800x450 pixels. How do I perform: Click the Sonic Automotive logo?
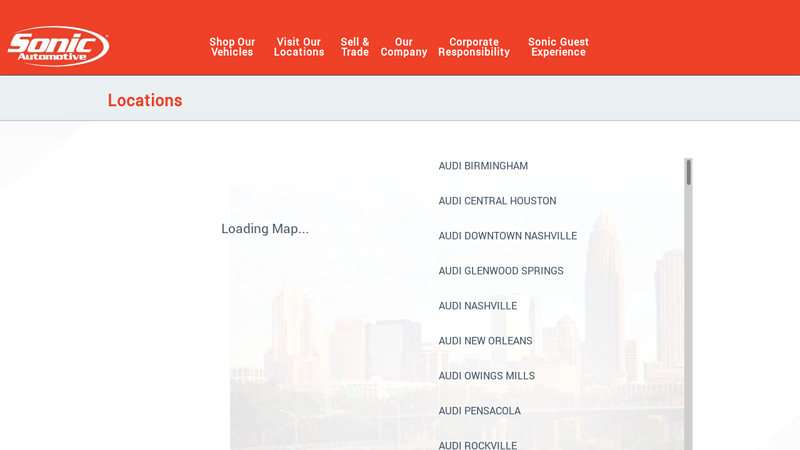(58, 46)
